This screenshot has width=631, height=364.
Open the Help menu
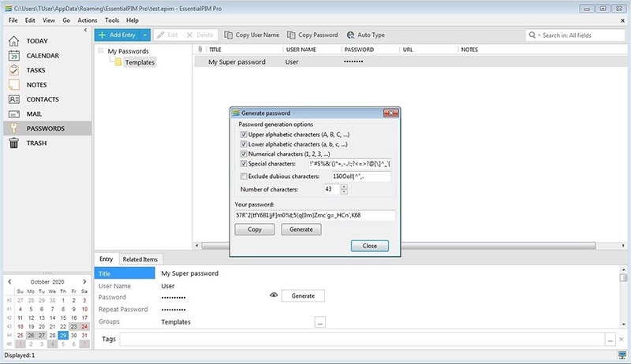click(132, 20)
